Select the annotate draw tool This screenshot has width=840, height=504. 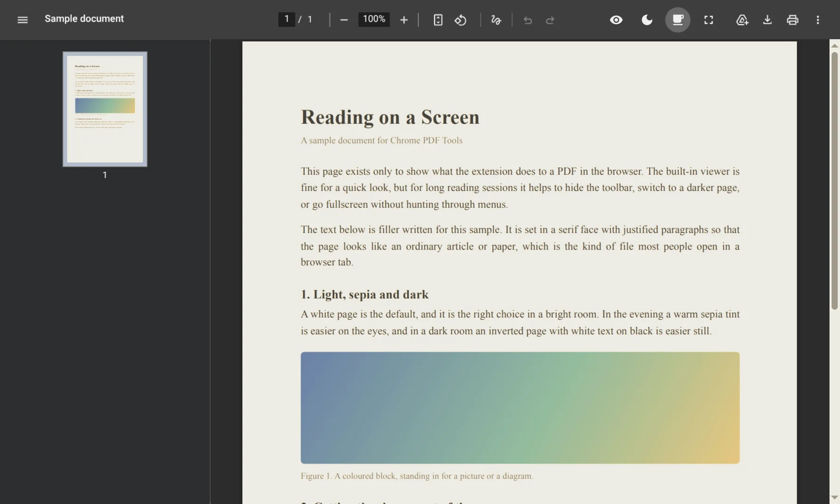tap(496, 20)
